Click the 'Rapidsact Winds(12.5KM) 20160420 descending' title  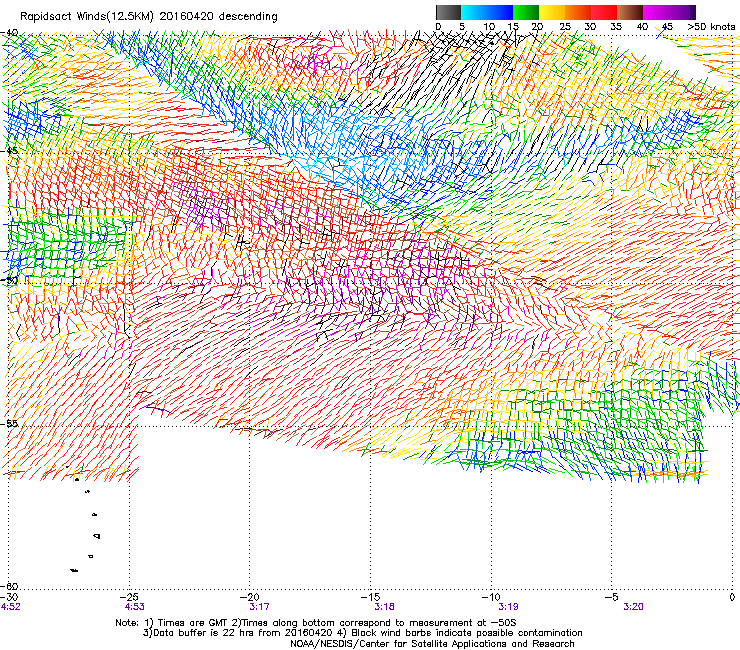149,17
